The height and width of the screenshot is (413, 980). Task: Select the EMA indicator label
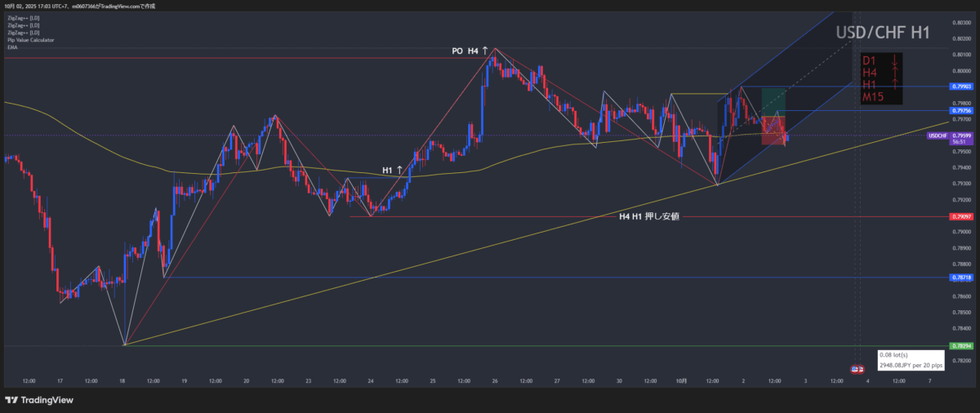click(11, 47)
